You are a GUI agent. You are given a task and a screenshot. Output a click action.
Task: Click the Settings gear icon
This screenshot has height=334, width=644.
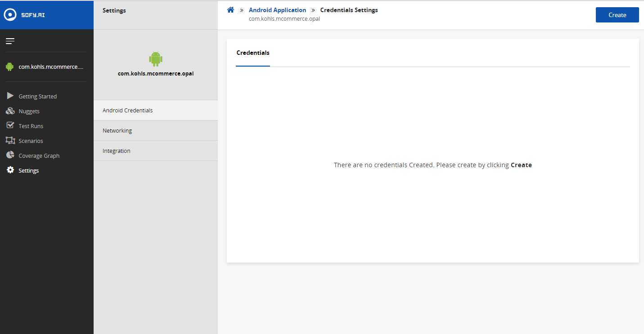[x=10, y=170]
